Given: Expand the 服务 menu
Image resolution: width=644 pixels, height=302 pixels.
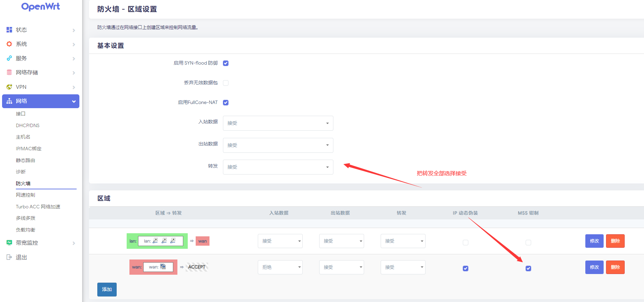Looking at the screenshot, I should pyautogui.click(x=41, y=58).
